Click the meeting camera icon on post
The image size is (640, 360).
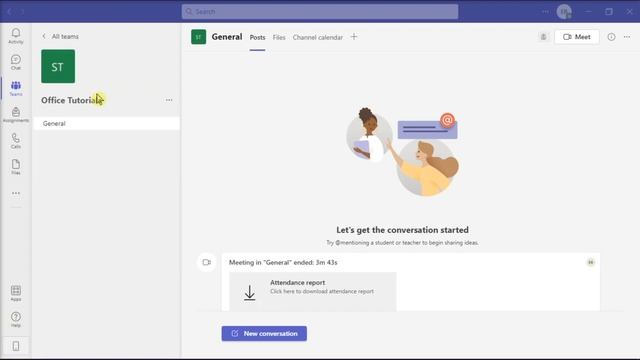click(x=207, y=262)
